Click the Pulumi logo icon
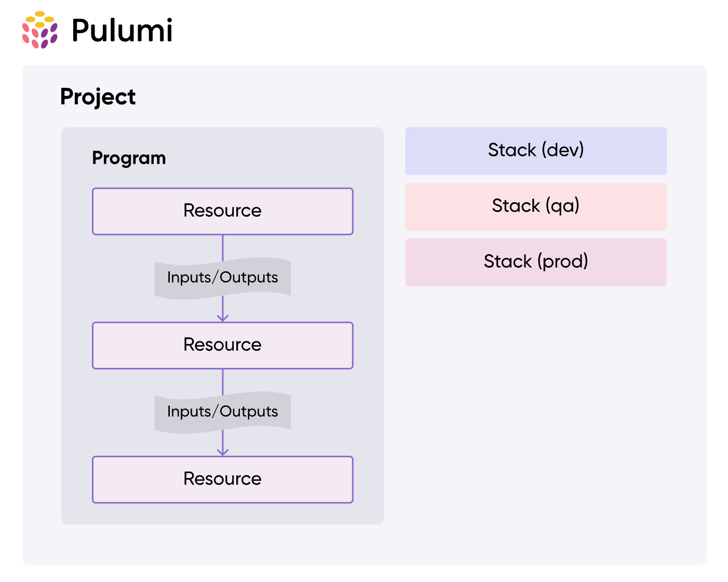728x582 pixels. (40, 30)
